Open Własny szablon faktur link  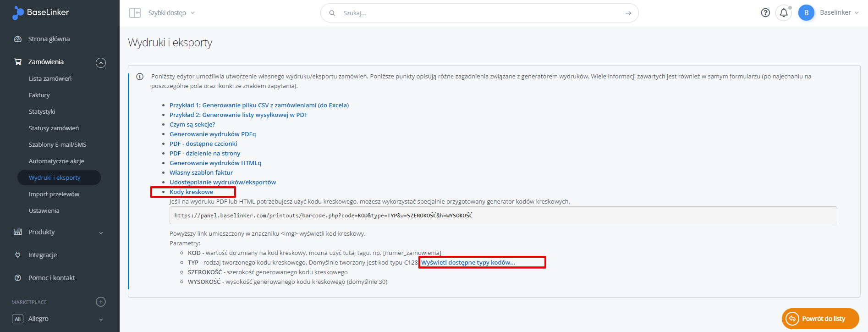tap(201, 172)
